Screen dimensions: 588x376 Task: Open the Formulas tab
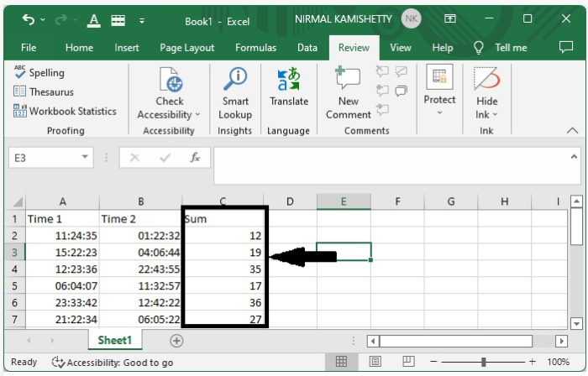(x=255, y=48)
